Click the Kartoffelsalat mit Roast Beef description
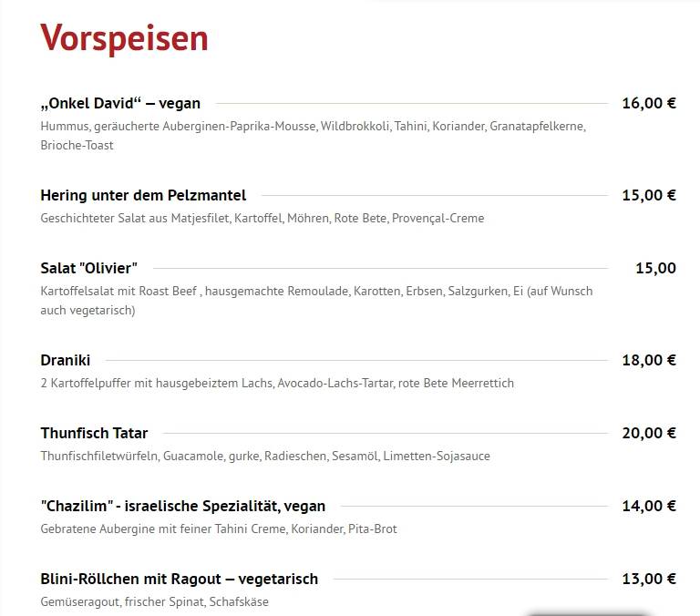This screenshot has height=616, width=700. (x=316, y=301)
